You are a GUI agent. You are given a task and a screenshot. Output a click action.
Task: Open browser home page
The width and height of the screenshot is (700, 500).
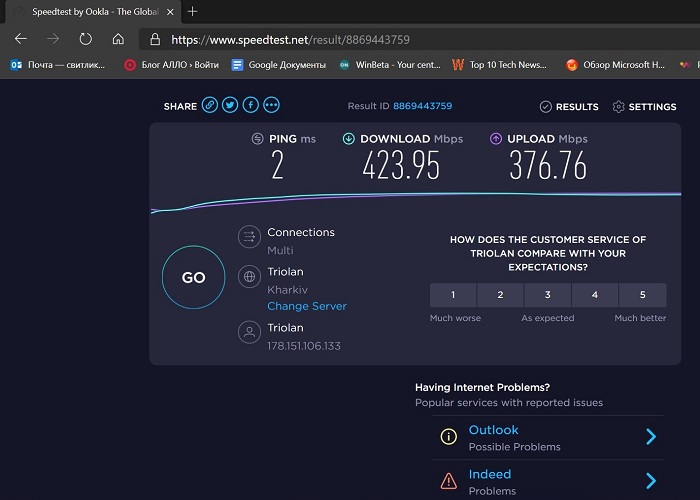tap(118, 39)
